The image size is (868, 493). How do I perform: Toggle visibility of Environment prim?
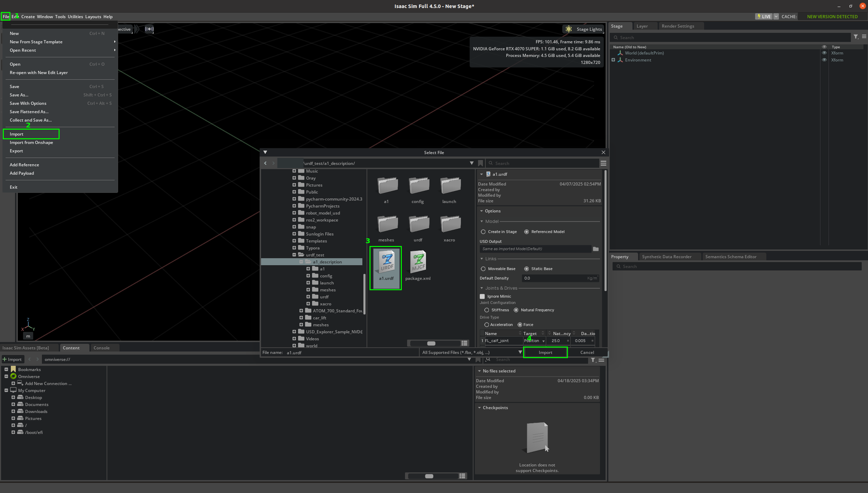coord(824,60)
